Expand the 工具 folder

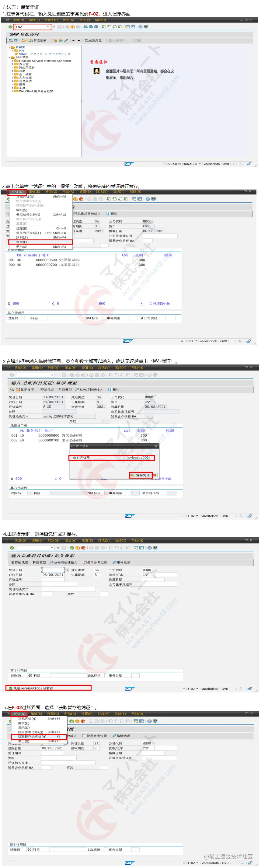[13, 88]
